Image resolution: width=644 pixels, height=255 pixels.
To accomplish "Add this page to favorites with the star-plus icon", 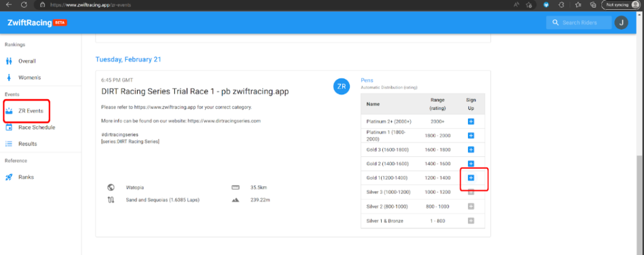I will click(529, 5).
